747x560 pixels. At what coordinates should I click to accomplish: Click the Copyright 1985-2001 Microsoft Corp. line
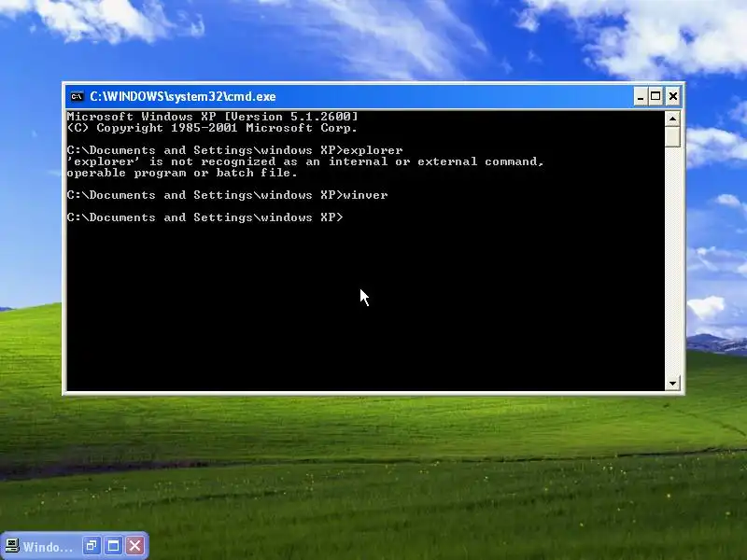[x=212, y=128]
